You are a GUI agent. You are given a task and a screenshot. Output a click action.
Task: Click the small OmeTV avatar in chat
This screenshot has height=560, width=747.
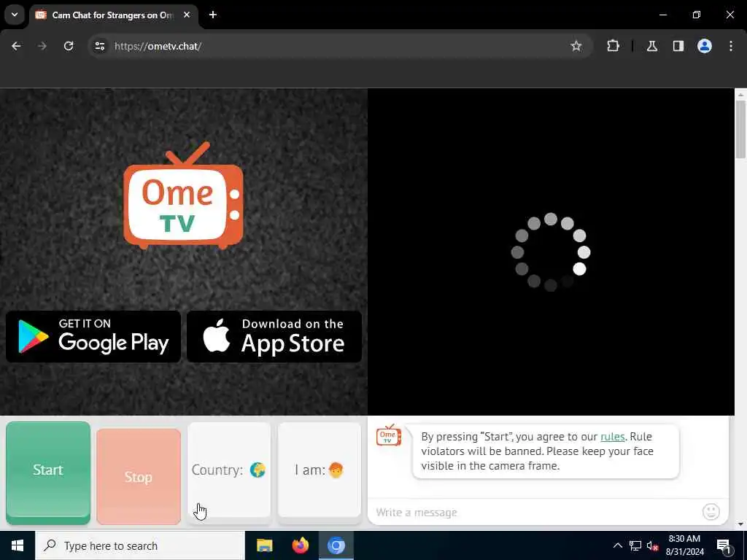coord(389,435)
